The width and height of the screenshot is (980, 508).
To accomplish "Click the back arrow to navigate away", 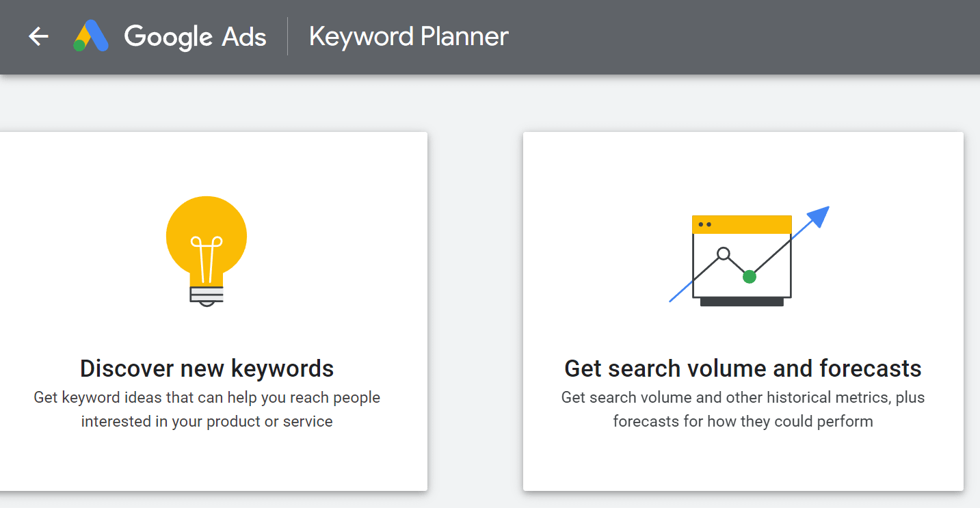I will point(38,37).
